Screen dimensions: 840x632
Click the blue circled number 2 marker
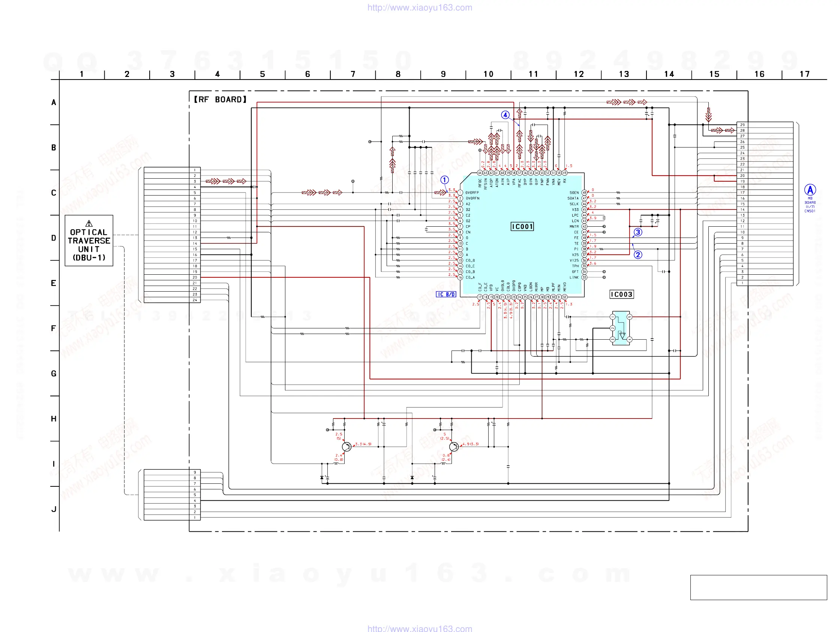[637, 254]
